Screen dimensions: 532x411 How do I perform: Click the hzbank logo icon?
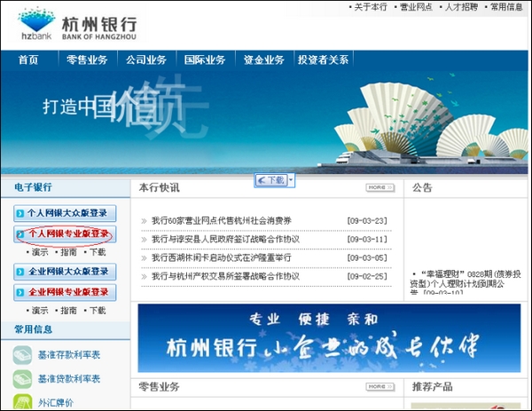point(36,24)
